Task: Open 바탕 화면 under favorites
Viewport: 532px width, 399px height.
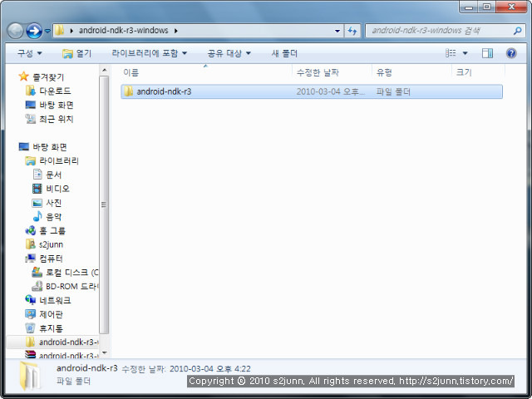Action: 57,105
